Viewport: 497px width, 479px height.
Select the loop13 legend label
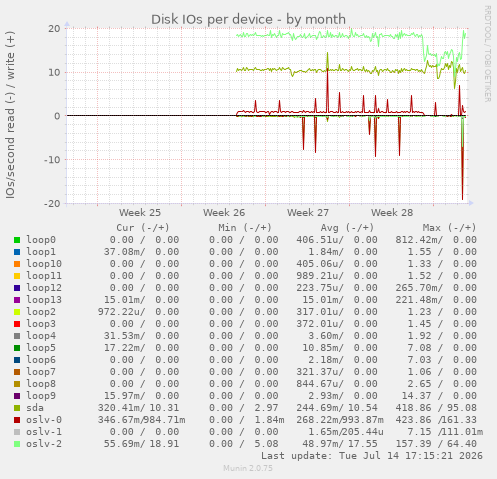[x=44, y=300]
